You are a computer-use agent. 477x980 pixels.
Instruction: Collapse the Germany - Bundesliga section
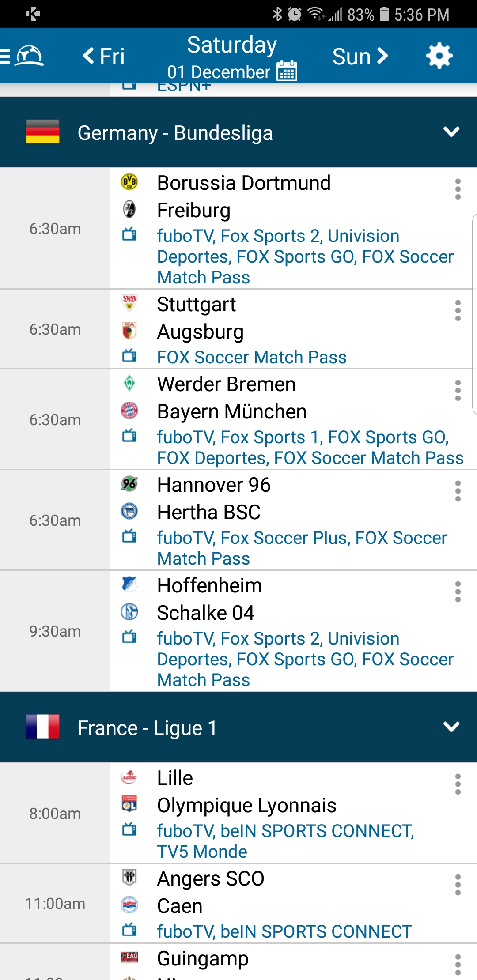click(x=451, y=132)
